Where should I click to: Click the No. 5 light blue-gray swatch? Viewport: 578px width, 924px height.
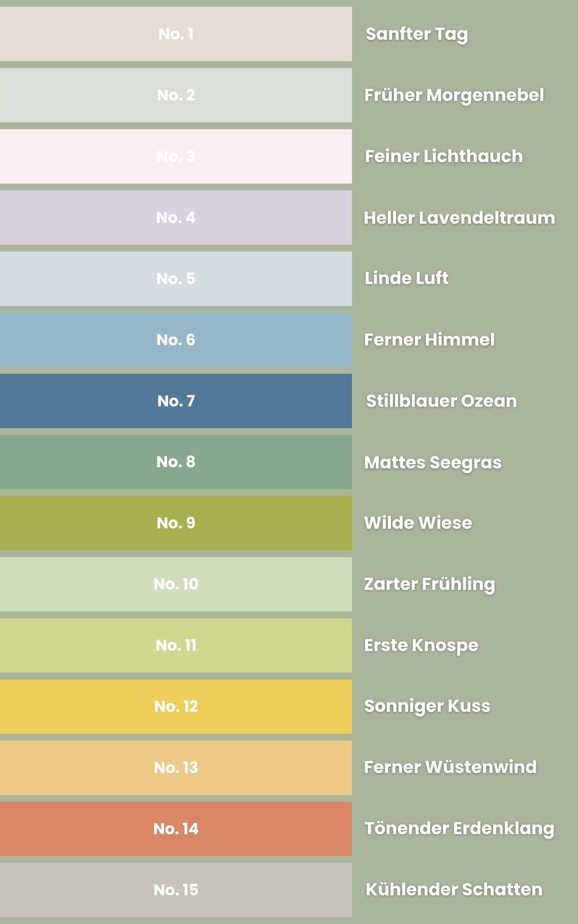tap(176, 278)
